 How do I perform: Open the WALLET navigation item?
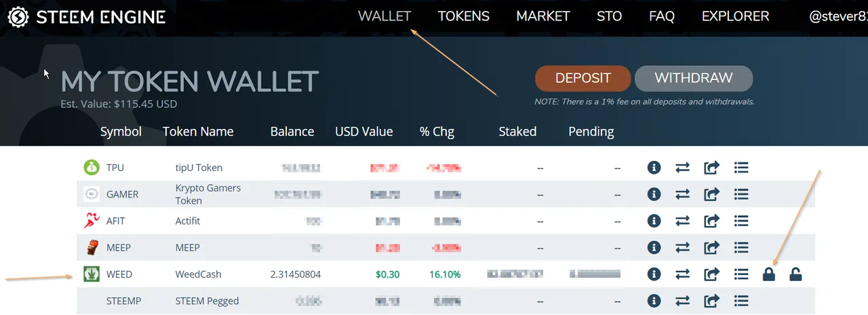[x=384, y=16]
